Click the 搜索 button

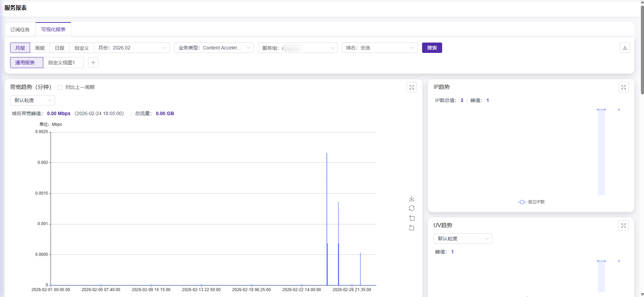432,48
